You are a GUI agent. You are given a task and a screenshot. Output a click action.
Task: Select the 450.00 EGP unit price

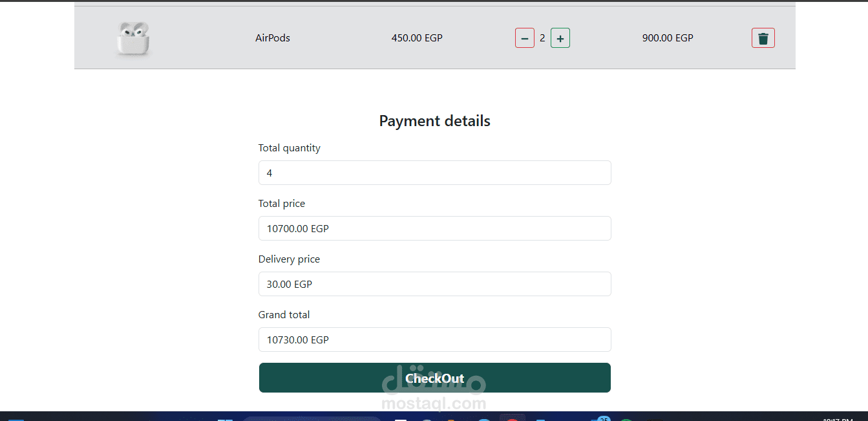(417, 38)
